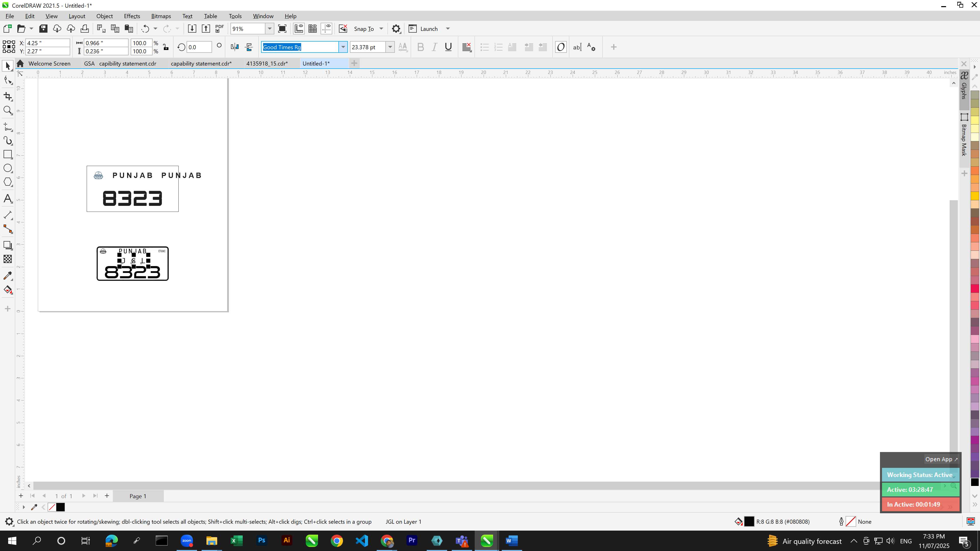Open the font size dropdown
The image size is (980, 551).
390,47
